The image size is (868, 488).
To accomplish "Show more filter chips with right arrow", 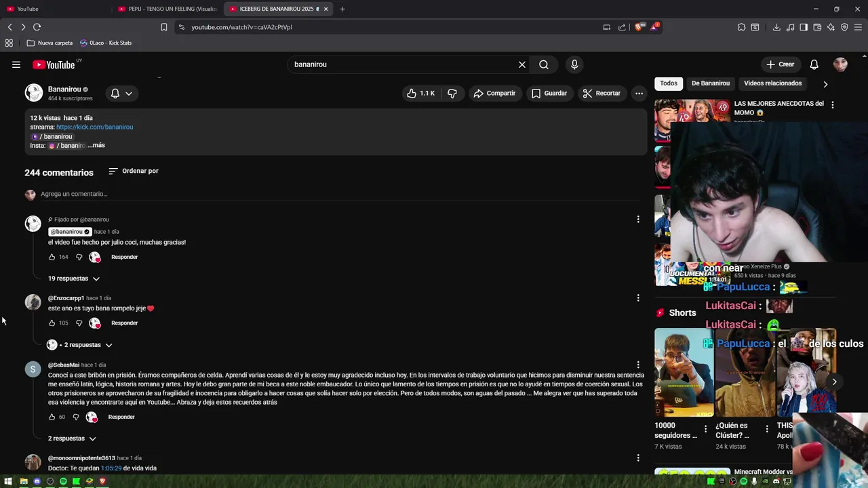I will pyautogui.click(x=825, y=84).
